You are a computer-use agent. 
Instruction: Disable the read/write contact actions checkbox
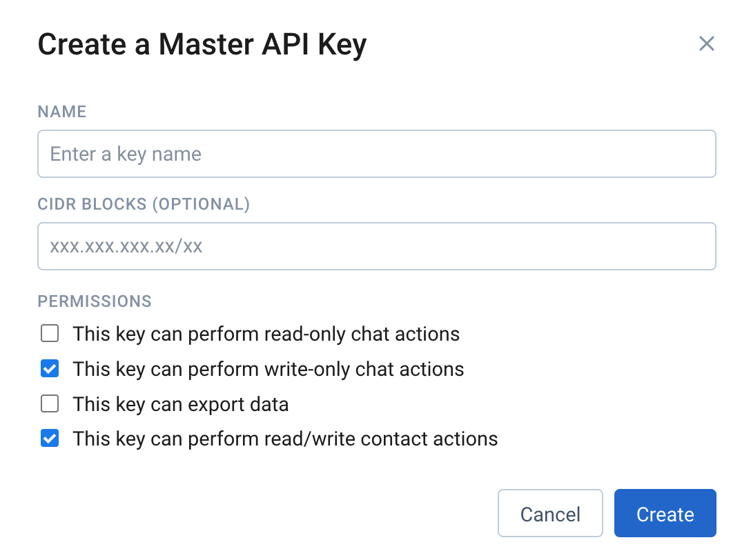coord(50,439)
